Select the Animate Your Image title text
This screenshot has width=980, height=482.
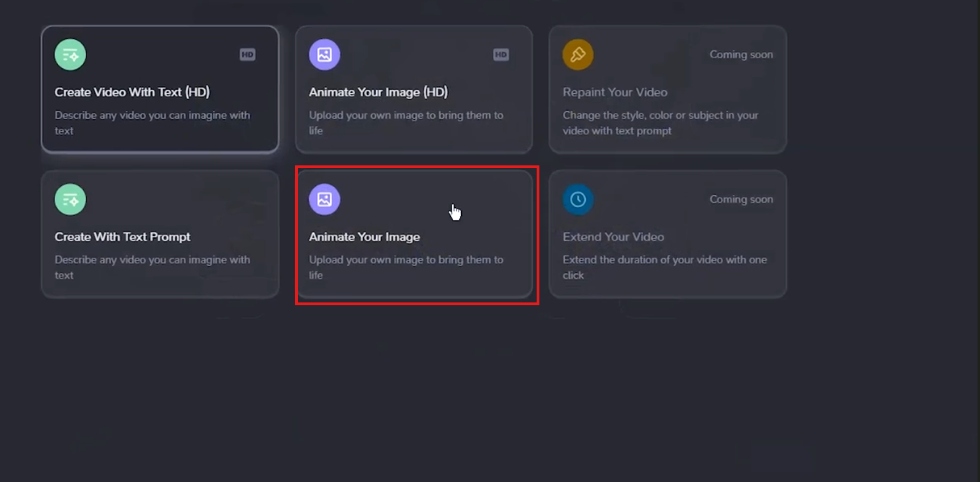click(x=364, y=237)
